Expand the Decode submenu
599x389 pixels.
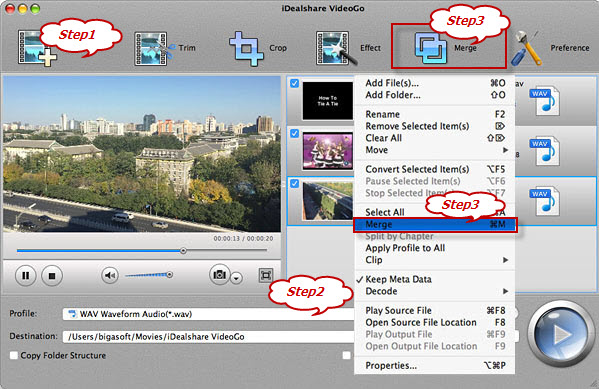(x=434, y=291)
